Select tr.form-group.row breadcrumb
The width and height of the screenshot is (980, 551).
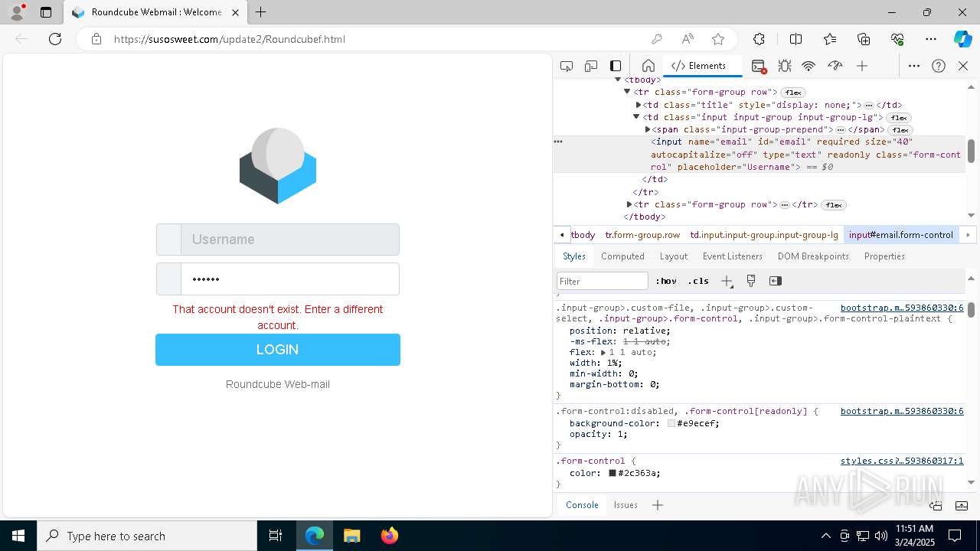pyautogui.click(x=642, y=235)
